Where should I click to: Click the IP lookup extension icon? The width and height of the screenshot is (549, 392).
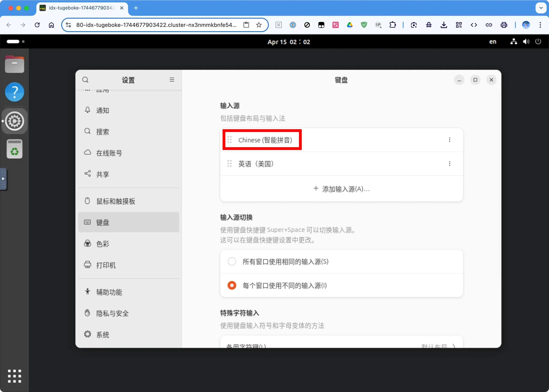point(378,25)
